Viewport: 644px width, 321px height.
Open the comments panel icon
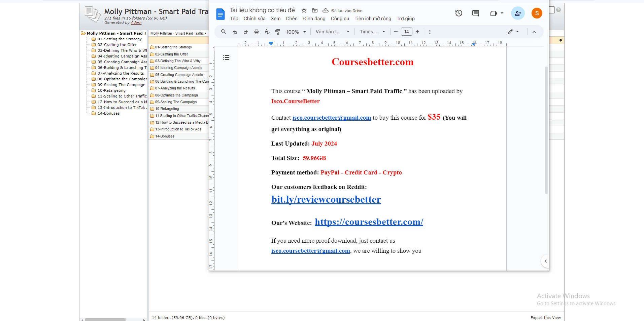coord(476,13)
